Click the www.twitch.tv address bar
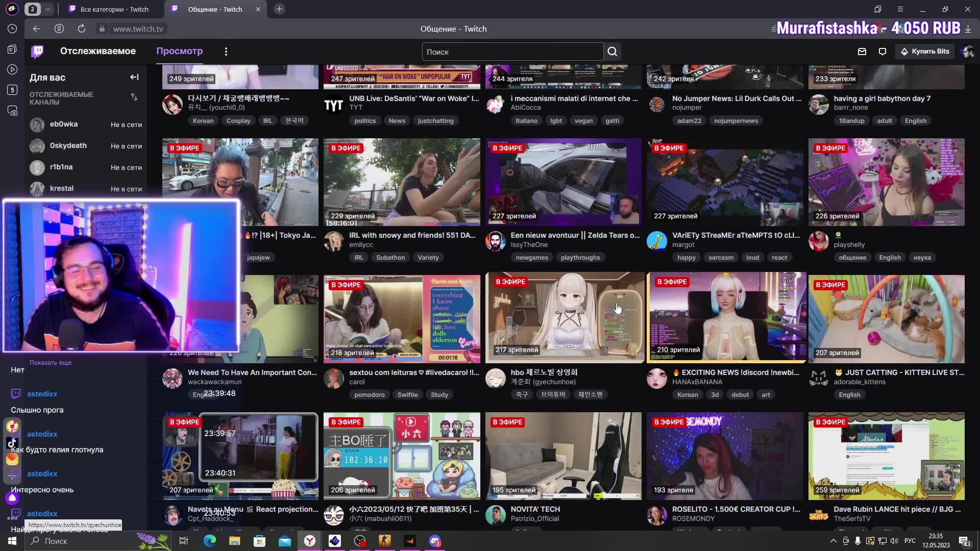Screen dimensions: 980x551 [138, 29]
